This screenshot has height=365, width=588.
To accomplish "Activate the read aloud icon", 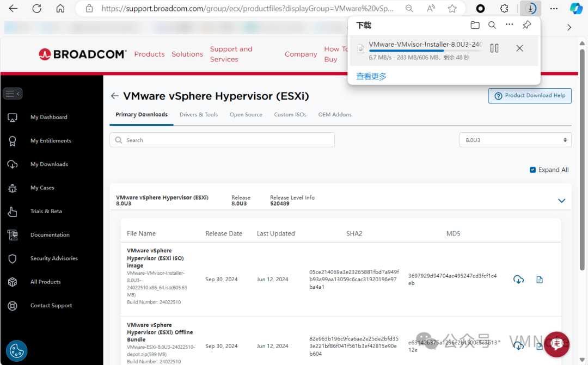I will coord(431,8).
